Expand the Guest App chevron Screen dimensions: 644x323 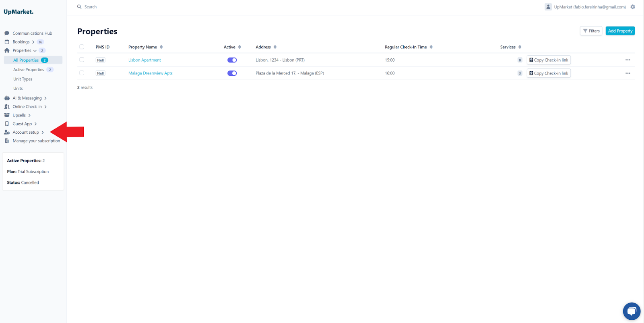tap(35, 124)
